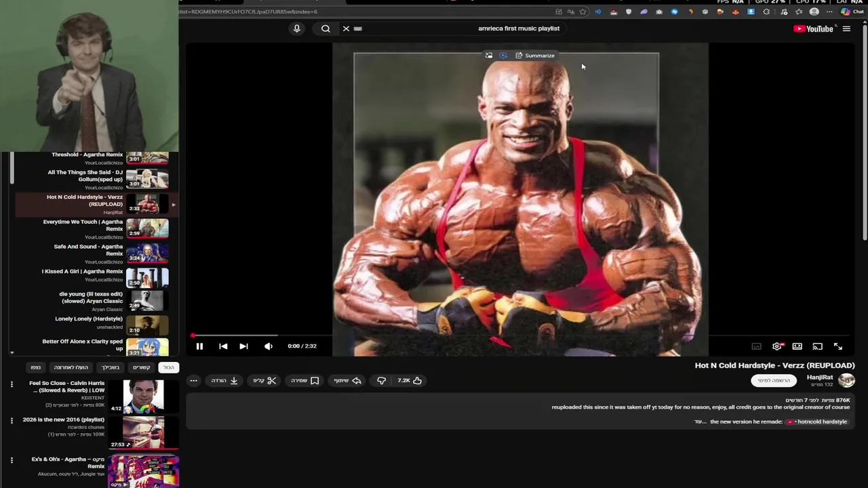This screenshot has width=868, height=488.
Task: Create a clip with קליפ scissors button
Action: (264, 381)
